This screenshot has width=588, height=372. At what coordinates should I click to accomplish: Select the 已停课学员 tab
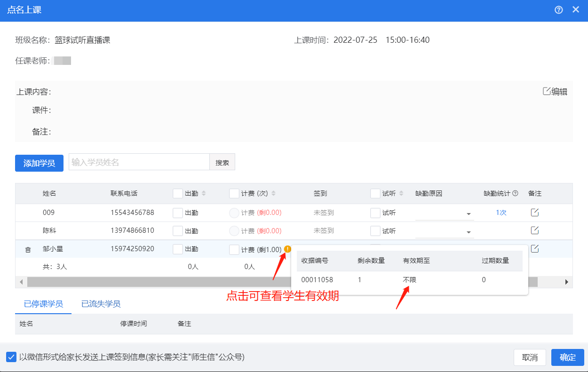43,304
